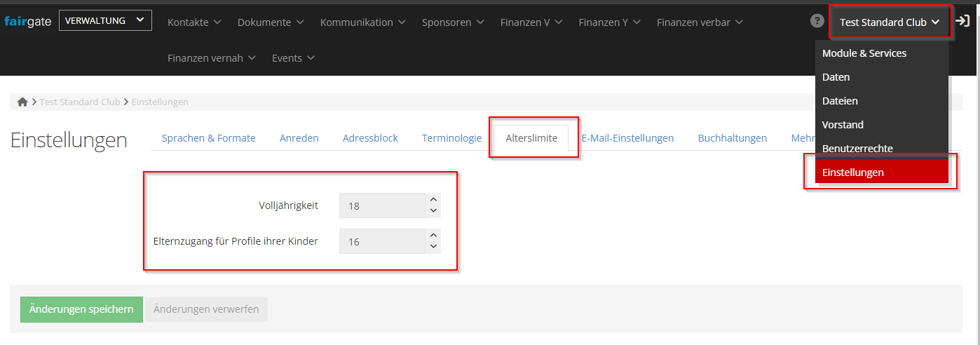This screenshot has height=345, width=980.
Task: Expand the Kontakte menu
Action: [x=194, y=22]
